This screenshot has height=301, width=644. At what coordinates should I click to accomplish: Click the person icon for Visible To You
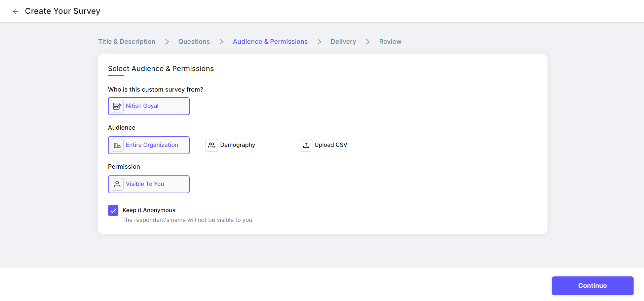117,184
